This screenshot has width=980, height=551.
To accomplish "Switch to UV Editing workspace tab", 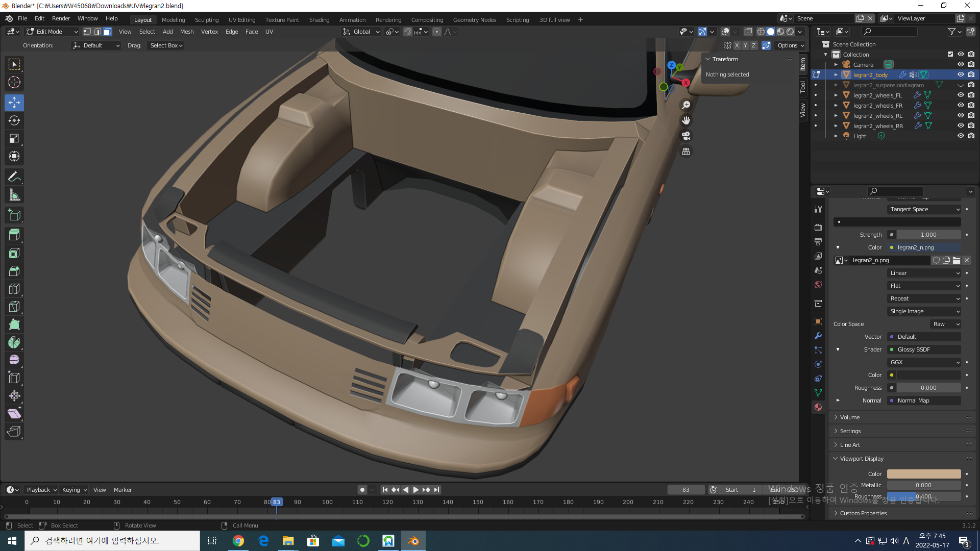I will (241, 20).
